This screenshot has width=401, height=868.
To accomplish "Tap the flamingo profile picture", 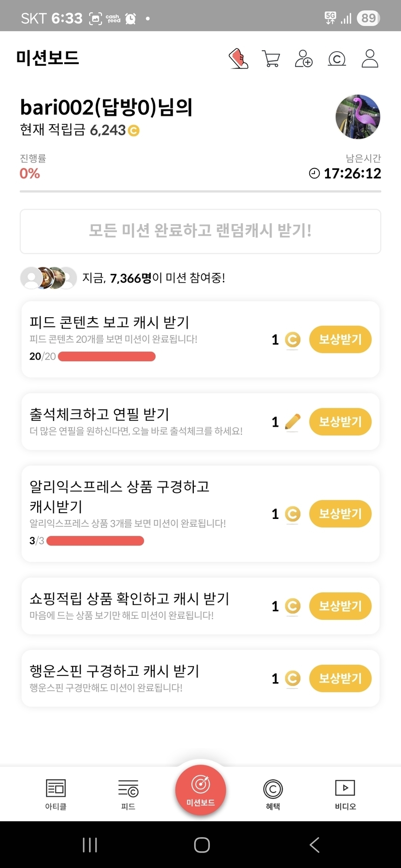I will [358, 117].
